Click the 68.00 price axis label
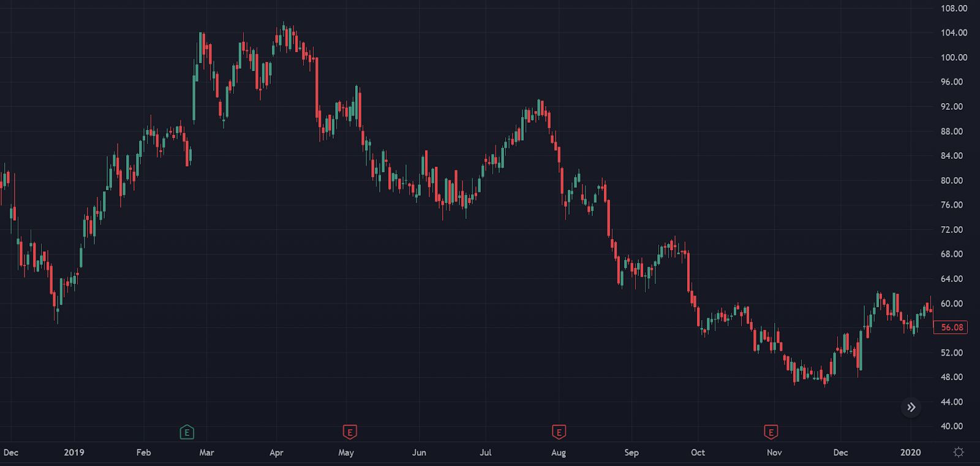The height and width of the screenshot is (466, 980). (x=952, y=254)
